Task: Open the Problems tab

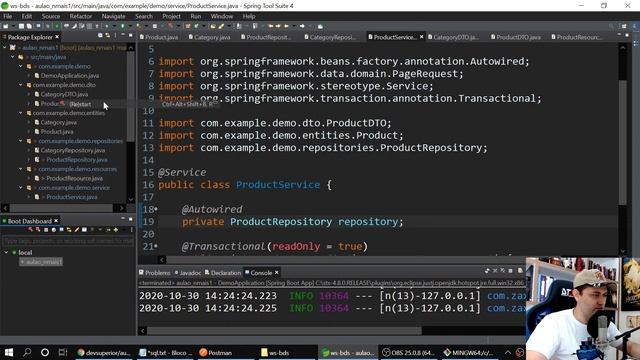Action: 155,273
